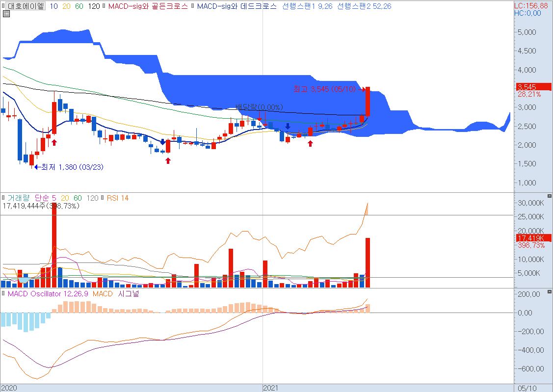Click the 배당락(0,00%) annotation
Viewport: 553px width, 392px height.
(259, 107)
